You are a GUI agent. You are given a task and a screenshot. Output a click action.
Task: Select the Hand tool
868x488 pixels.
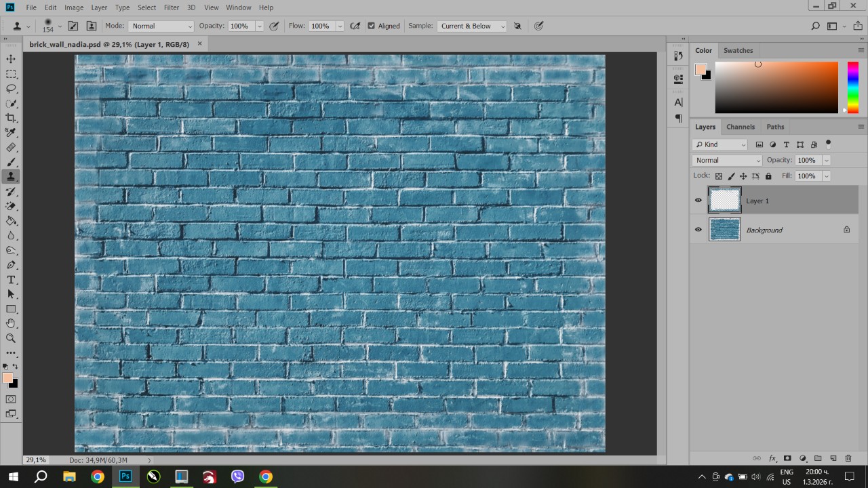[11, 323]
